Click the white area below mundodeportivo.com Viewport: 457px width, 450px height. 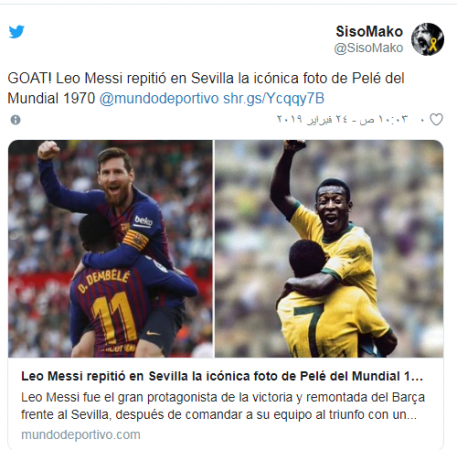225,446
